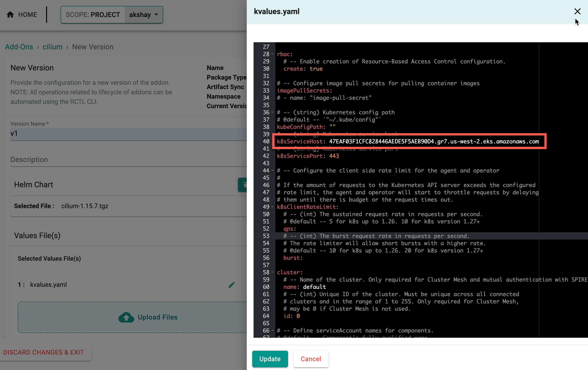Click line number 40 in gutter
The width and height of the screenshot is (588, 370).
[x=266, y=141]
